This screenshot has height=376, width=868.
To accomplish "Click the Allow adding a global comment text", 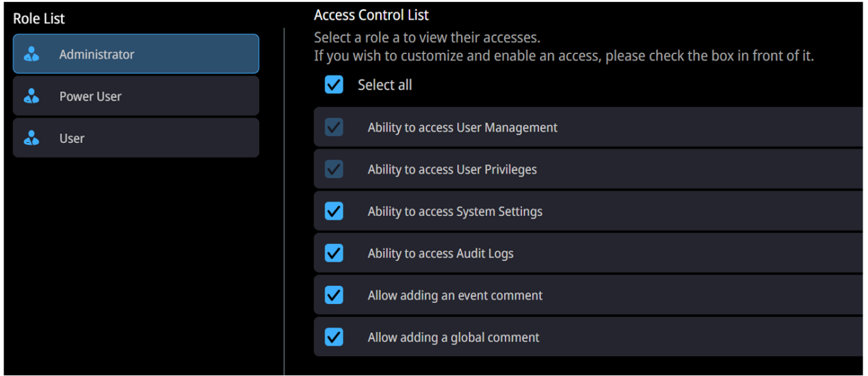I will [x=453, y=338].
